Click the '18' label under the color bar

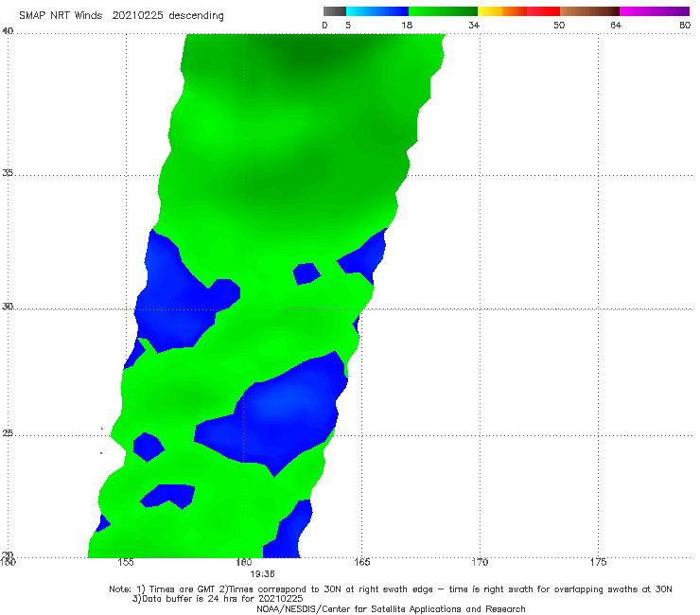coord(407,25)
